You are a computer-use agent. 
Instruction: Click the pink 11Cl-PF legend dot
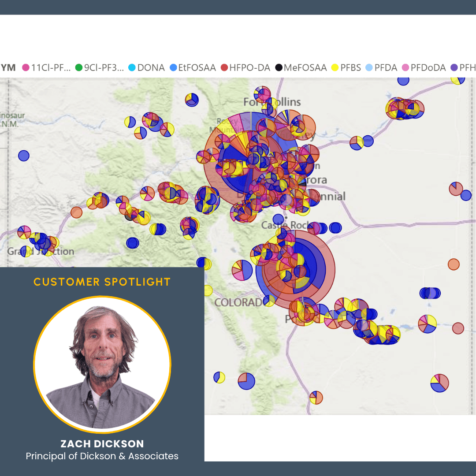(25, 67)
